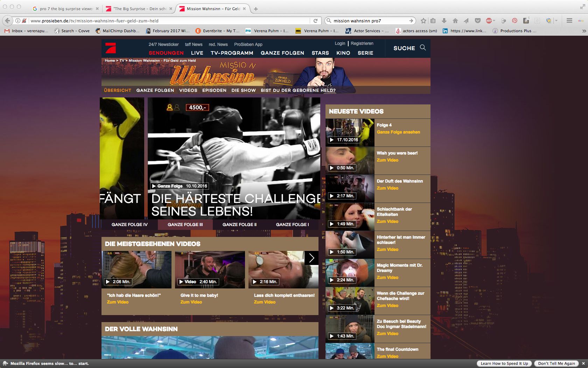Click Zum Video under 'Der Duft des Wahnsinn'
This screenshot has height=368, width=588.
(387, 188)
